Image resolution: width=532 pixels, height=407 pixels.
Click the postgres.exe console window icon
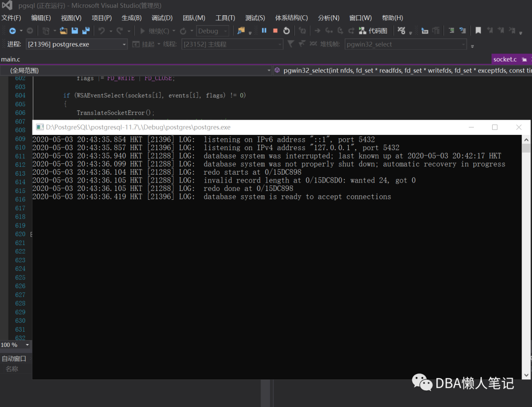(40, 127)
